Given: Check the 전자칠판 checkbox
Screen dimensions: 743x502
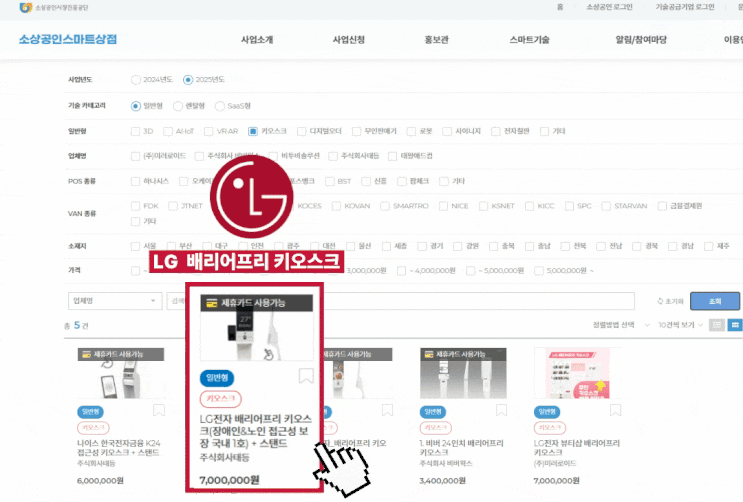Looking at the screenshot, I should pos(496,131).
